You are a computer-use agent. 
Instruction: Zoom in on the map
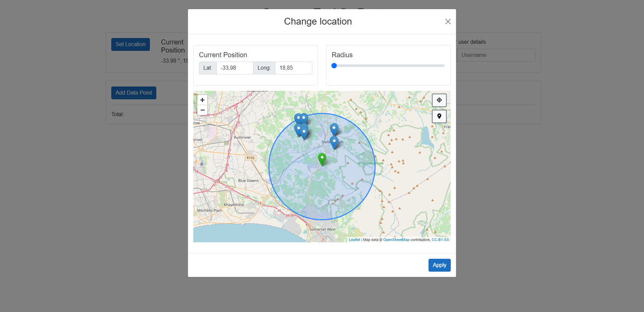coord(202,100)
